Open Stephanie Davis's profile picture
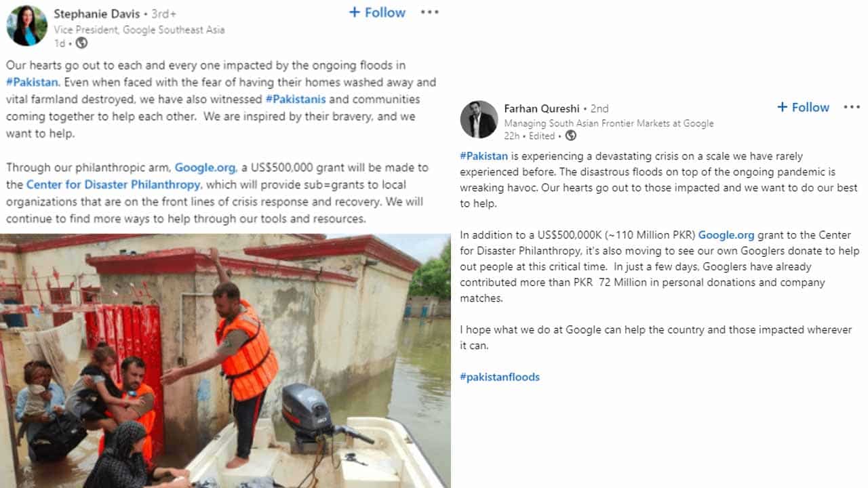 [26, 26]
